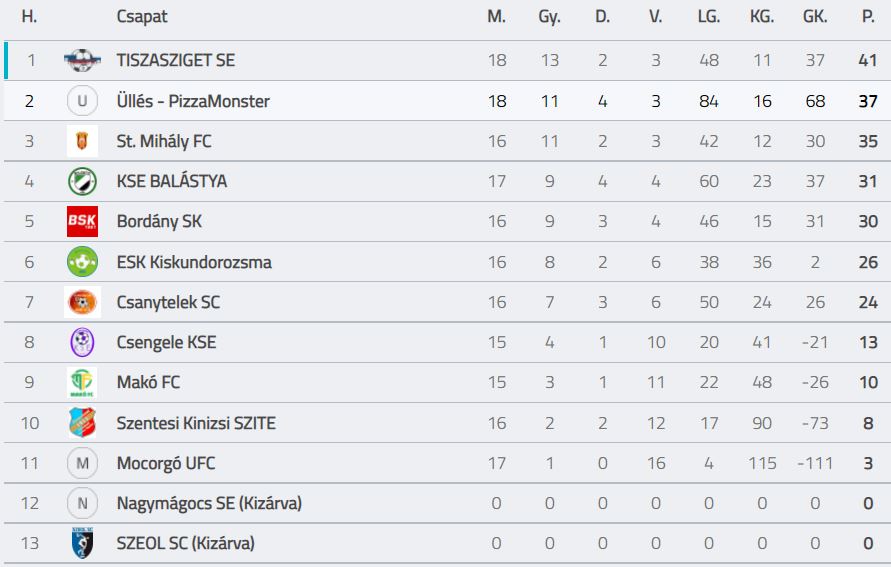Image resolution: width=891 pixels, height=567 pixels.
Task: Click the Makó FC team logo
Action: point(82,382)
